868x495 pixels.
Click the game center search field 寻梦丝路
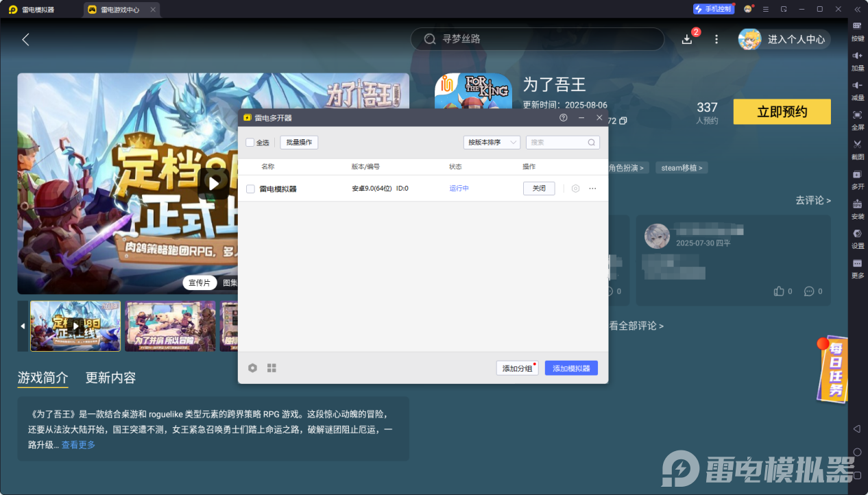(x=538, y=39)
